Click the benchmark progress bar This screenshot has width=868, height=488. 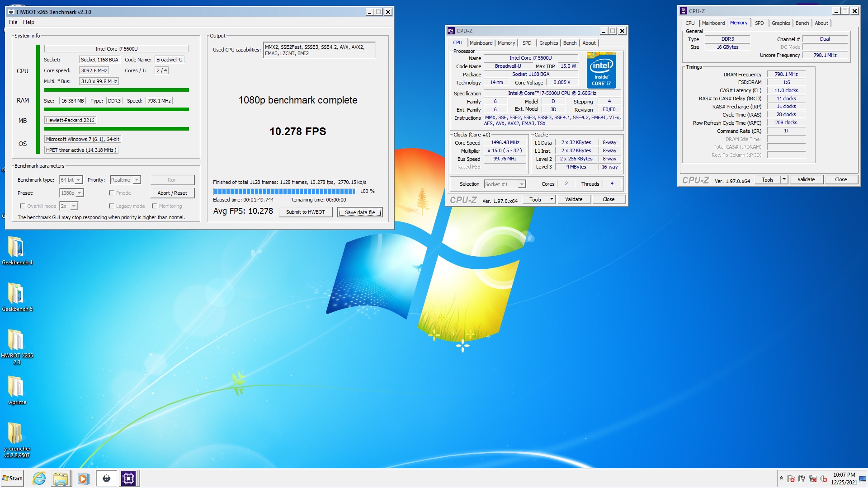(x=284, y=191)
